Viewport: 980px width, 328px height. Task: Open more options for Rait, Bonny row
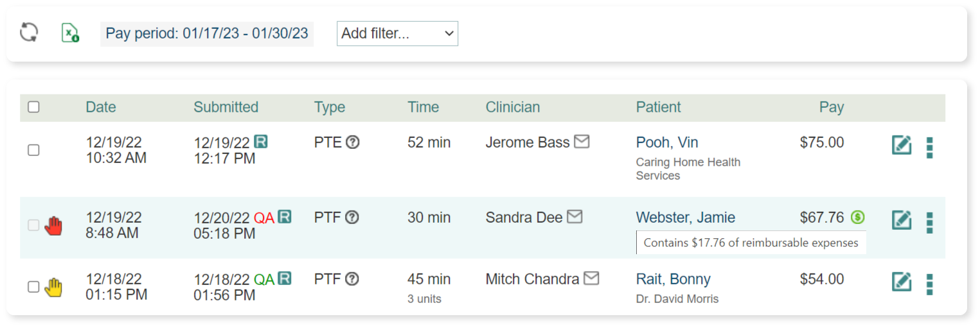[x=929, y=284]
